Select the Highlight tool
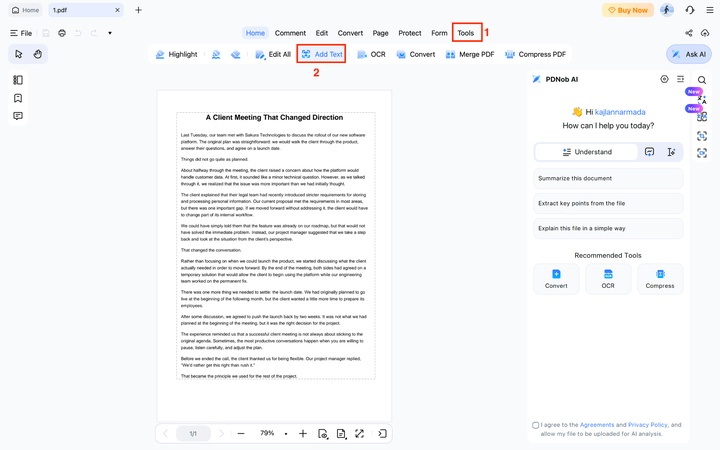Screen dimensions: 720x450 (176, 54)
